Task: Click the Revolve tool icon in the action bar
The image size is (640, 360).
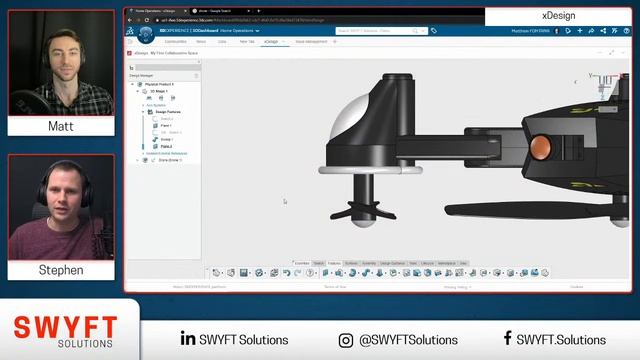Action: (352, 273)
